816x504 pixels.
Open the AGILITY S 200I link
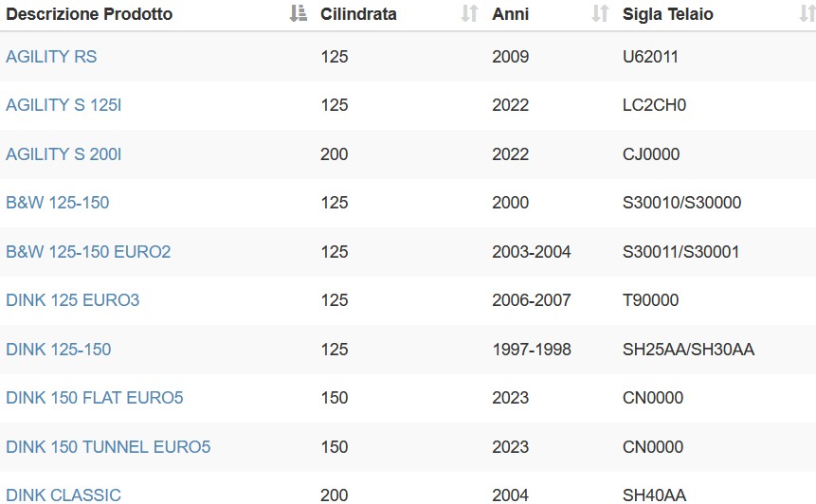point(63,154)
